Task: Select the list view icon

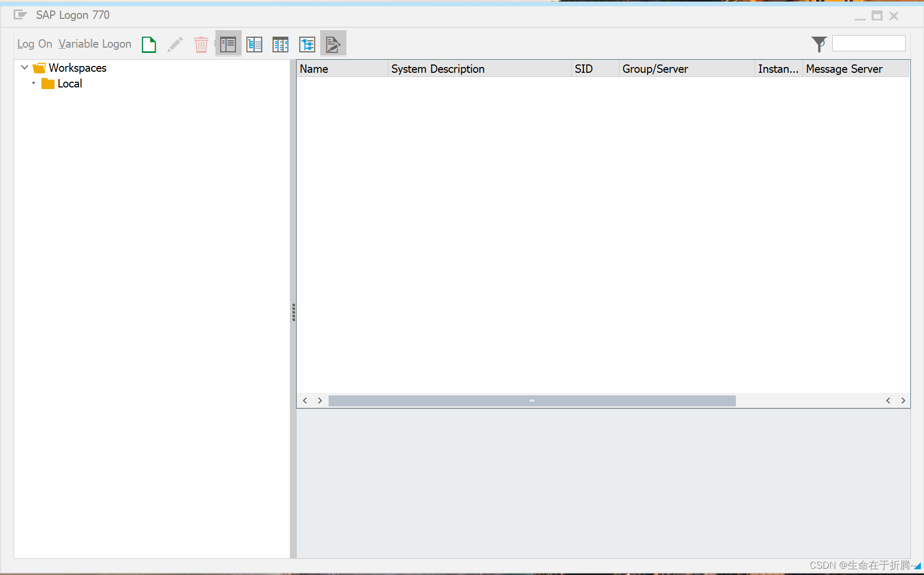Action: [254, 44]
